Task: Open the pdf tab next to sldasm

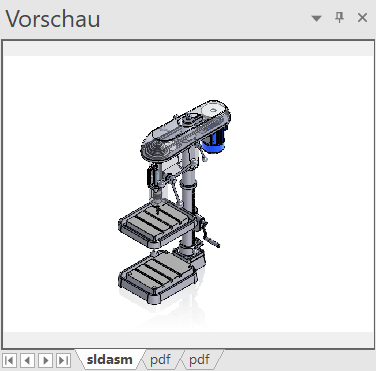Action: [x=160, y=360]
